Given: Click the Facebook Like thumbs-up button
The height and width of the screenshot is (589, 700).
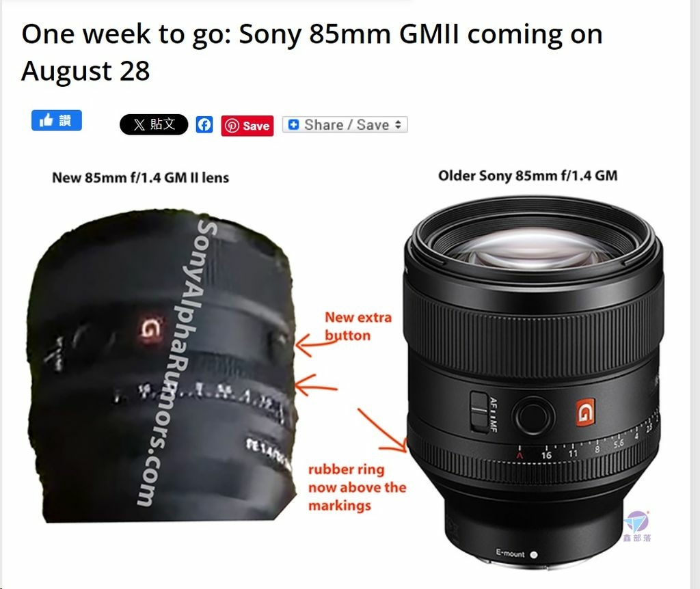Looking at the screenshot, I should point(56,120).
